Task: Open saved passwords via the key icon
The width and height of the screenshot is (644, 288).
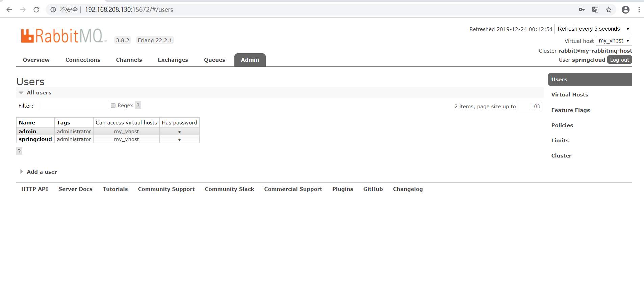Action: pyautogui.click(x=582, y=10)
